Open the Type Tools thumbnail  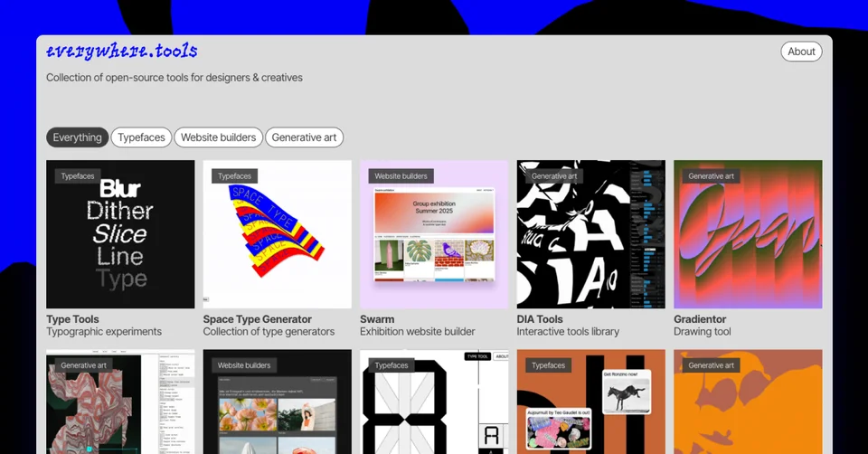120,234
